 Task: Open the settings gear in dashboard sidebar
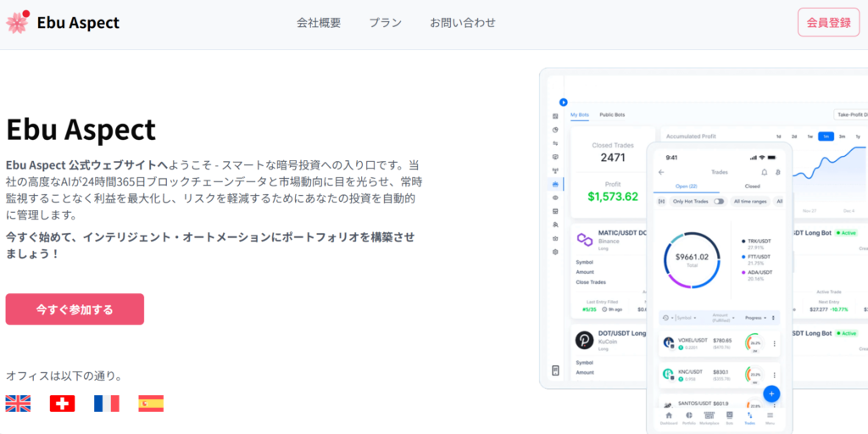point(555,252)
